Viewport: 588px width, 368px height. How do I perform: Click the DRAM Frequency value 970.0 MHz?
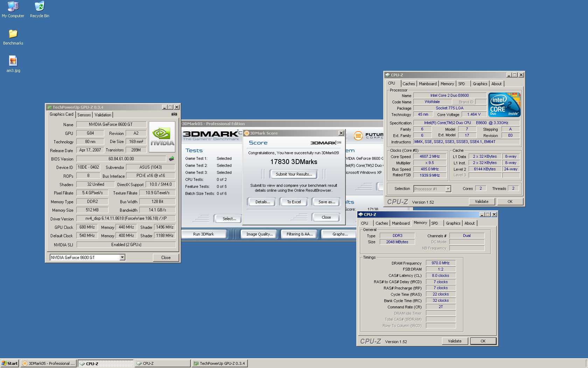pyautogui.click(x=441, y=263)
